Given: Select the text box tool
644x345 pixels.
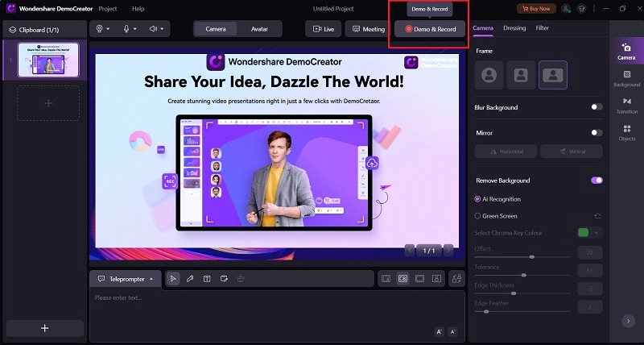Looking at the screenshot, I should click(x=207, y=279).
